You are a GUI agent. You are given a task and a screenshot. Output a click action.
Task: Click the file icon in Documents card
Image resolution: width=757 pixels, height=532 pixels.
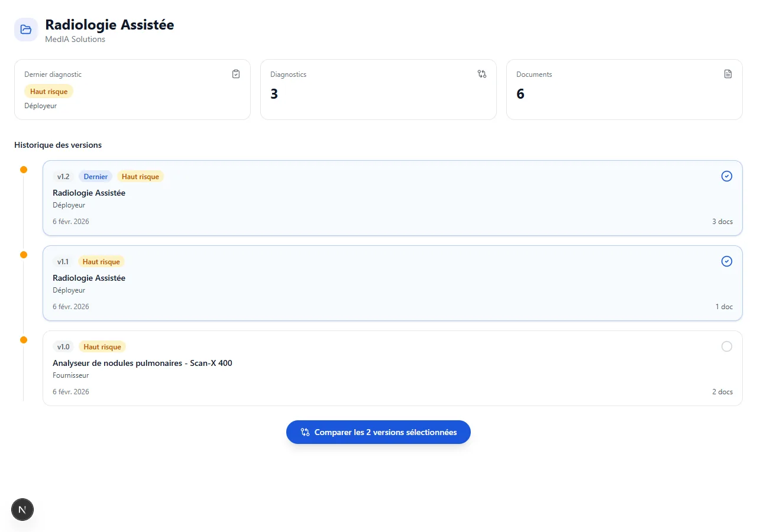(x=728, y=74)
